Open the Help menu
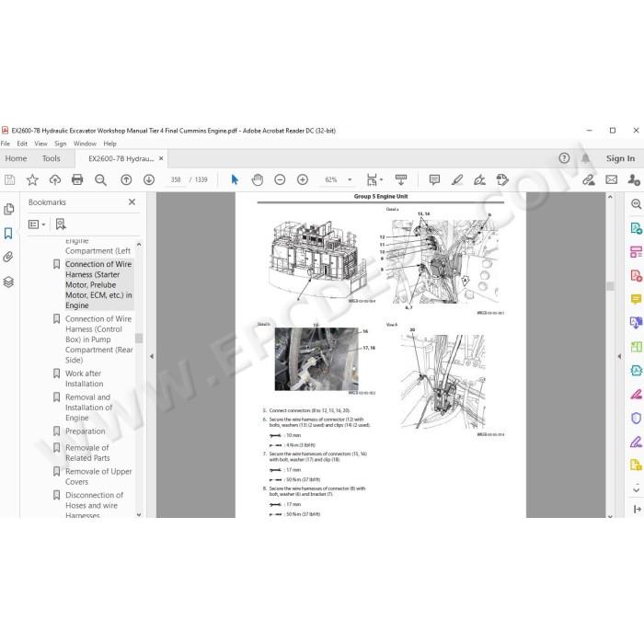644x644 pixels. 109,144
